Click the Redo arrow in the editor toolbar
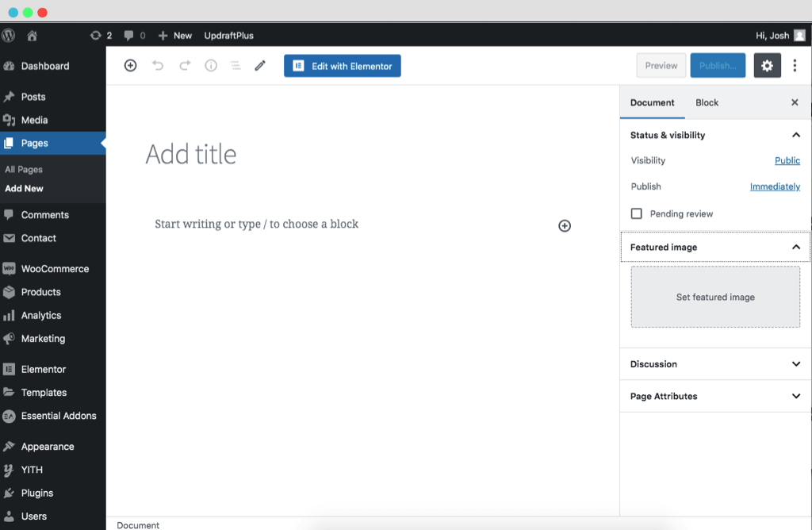This screenshot has width=812, height=530. point(184,65)
